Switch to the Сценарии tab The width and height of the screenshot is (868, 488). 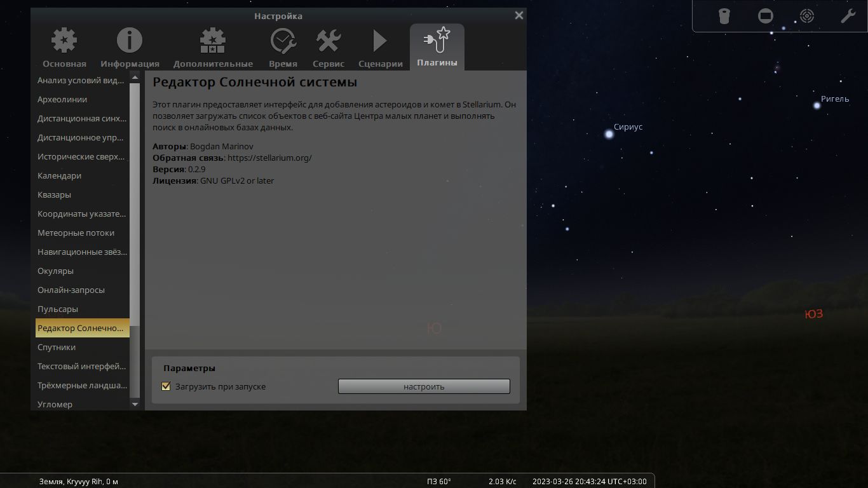pyautogui.click(x=380, y=48)
